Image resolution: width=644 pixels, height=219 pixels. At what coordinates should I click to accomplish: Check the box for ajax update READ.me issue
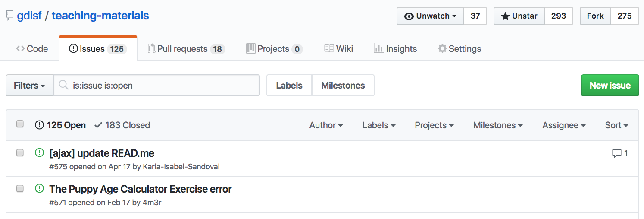(20, 152)
